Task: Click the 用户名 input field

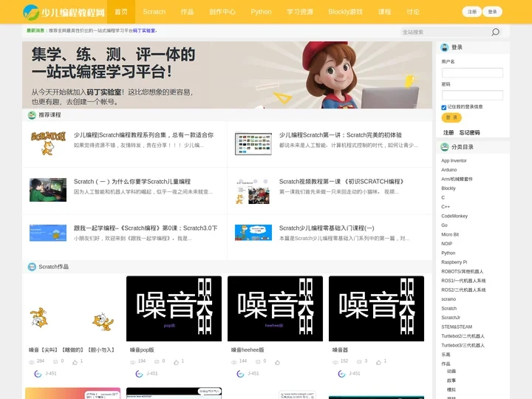Action: pyautogui.click(x=472, y=72)
